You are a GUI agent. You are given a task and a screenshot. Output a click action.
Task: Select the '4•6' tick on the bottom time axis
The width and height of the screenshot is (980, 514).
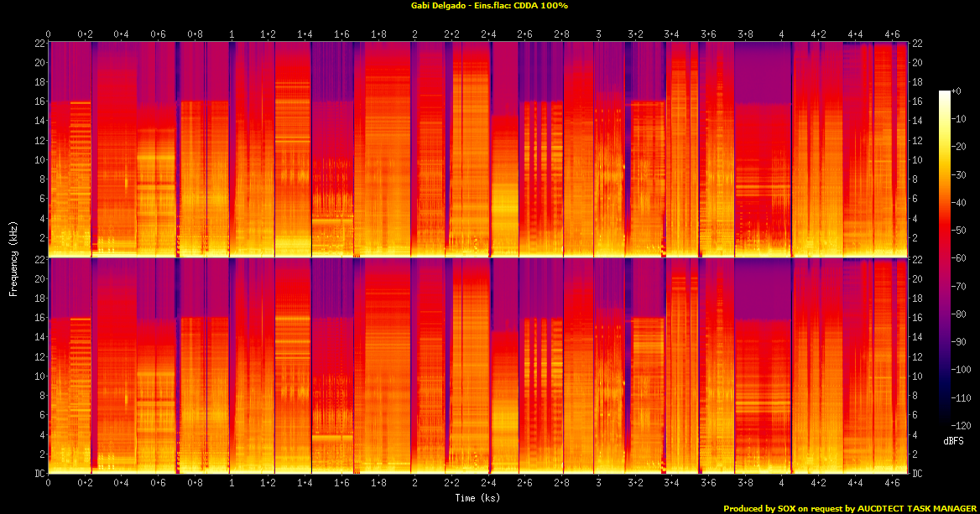point(892,483)
